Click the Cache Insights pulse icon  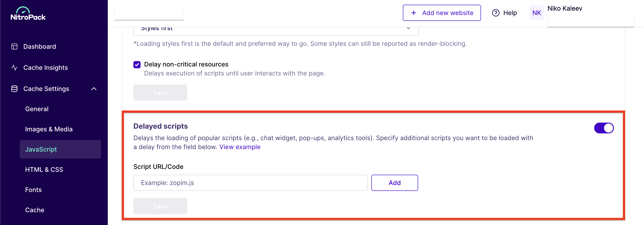coord(14,68)
